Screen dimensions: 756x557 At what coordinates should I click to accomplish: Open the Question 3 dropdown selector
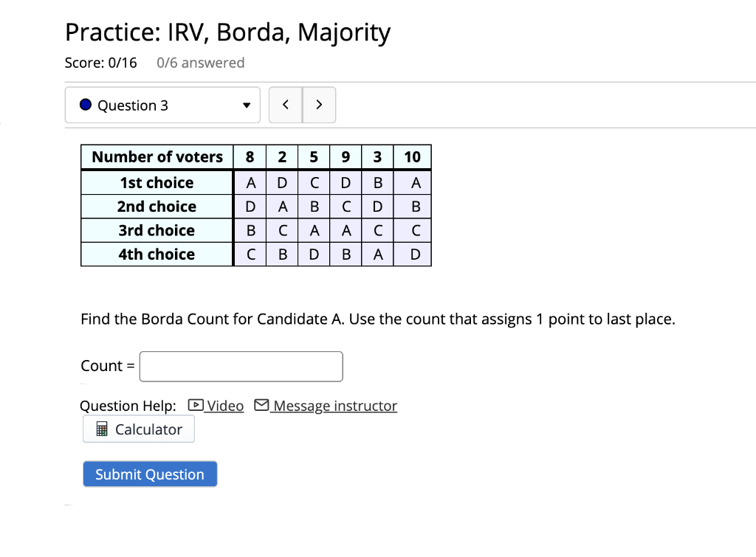[x=162, y=105]
